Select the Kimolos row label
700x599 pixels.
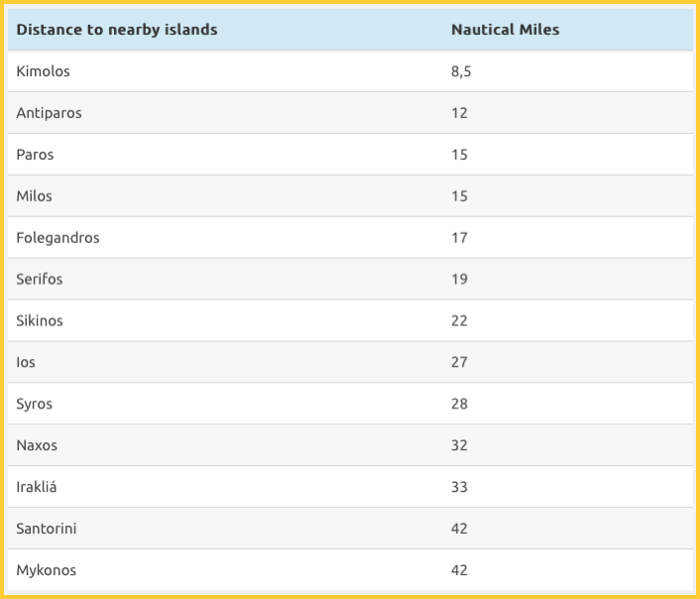44,71
